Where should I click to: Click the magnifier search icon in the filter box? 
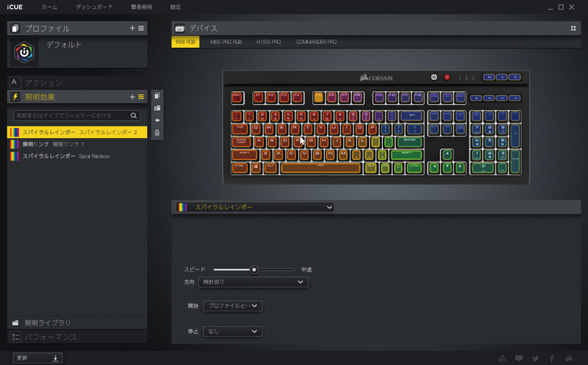(x=134, y=115)
